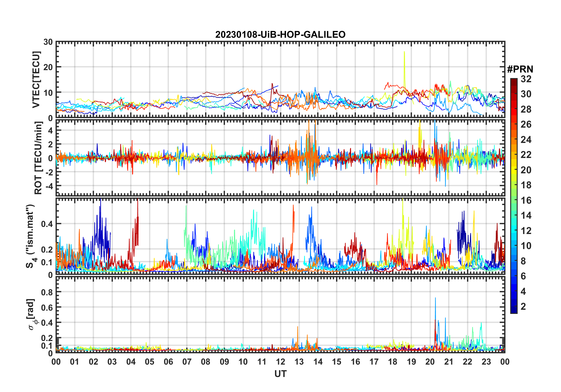561x392 pixels.
Task: Click colorbar tick label 12
Action: coord(526,231)
